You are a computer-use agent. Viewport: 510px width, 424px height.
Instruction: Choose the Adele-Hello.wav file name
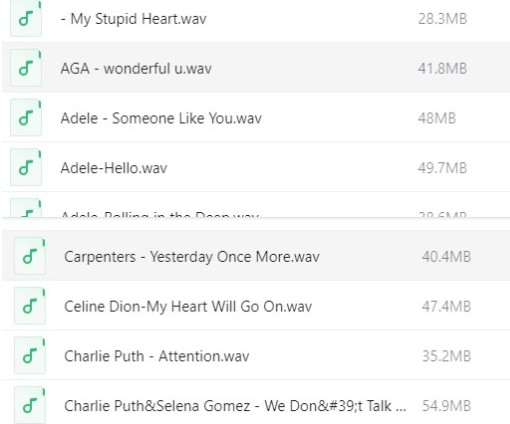tap(114, 168)
